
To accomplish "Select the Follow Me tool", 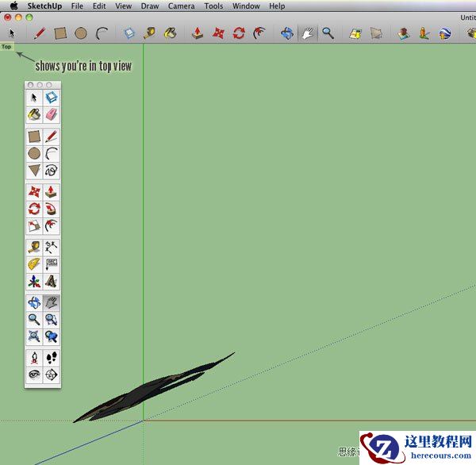I will 52,209.
